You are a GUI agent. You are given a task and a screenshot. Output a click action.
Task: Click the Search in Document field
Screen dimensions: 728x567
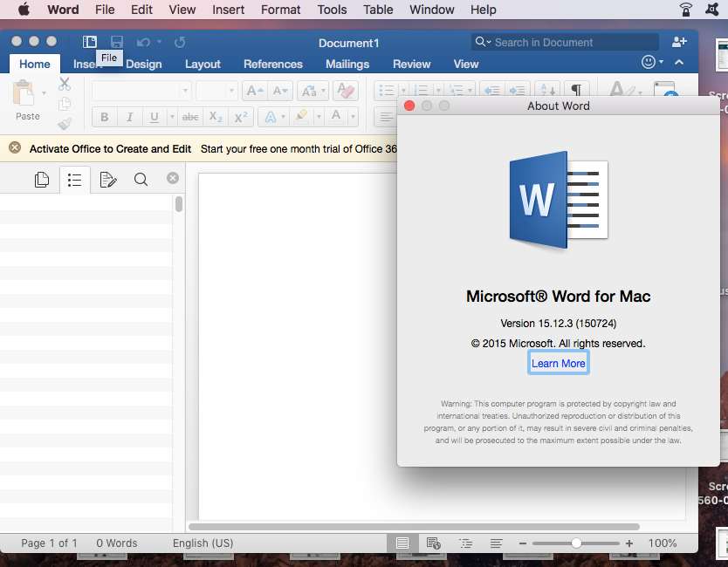[565, 42]
